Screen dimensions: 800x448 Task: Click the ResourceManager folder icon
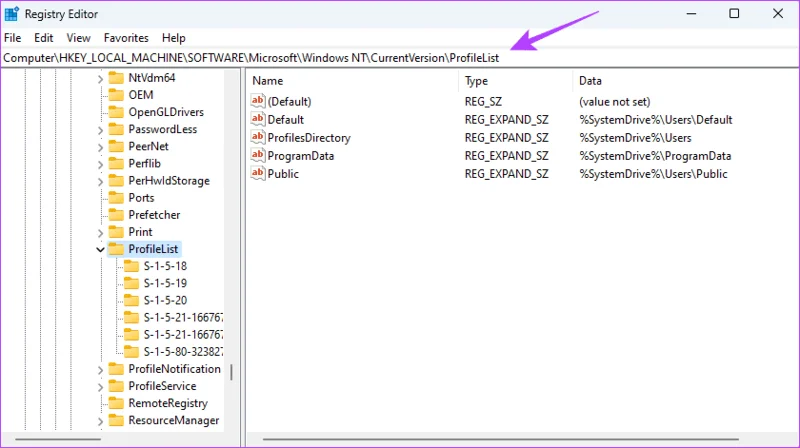click(116, 420)
